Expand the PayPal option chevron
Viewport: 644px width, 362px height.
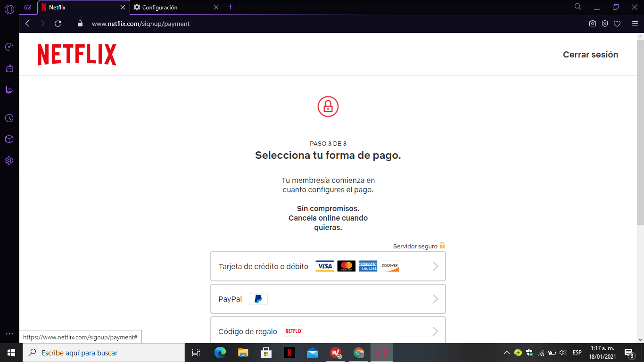[436, 299]
